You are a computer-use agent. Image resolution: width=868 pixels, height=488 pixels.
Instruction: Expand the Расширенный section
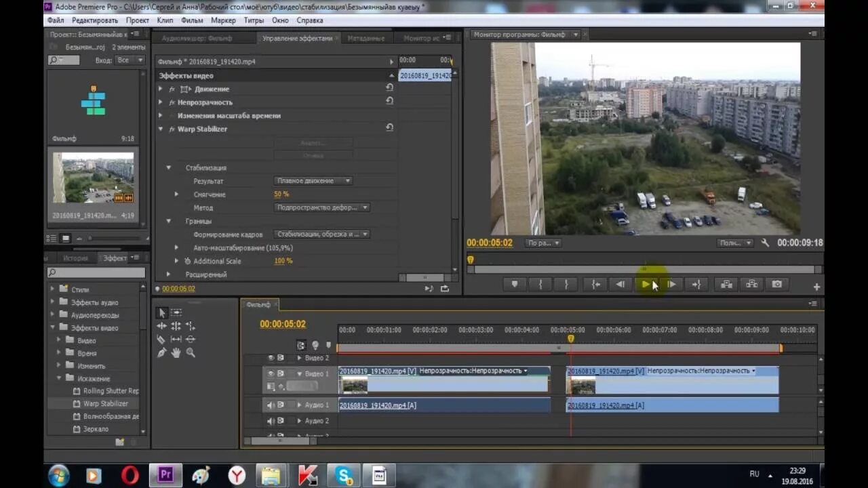coord(169,274)
